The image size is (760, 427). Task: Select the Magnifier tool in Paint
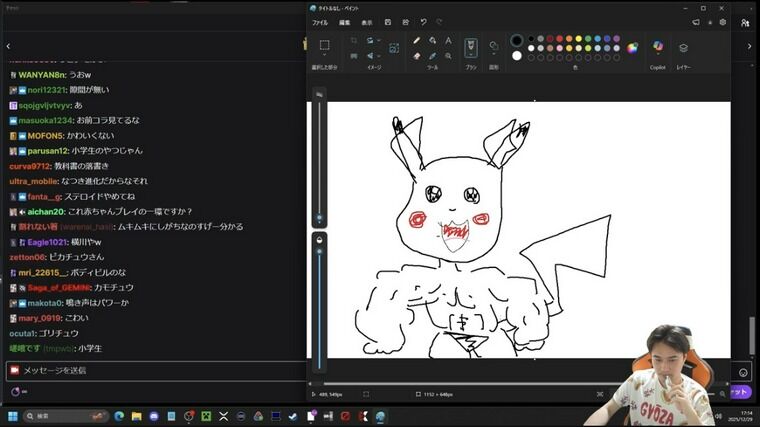pyautogui.click(x=448, y=56)
